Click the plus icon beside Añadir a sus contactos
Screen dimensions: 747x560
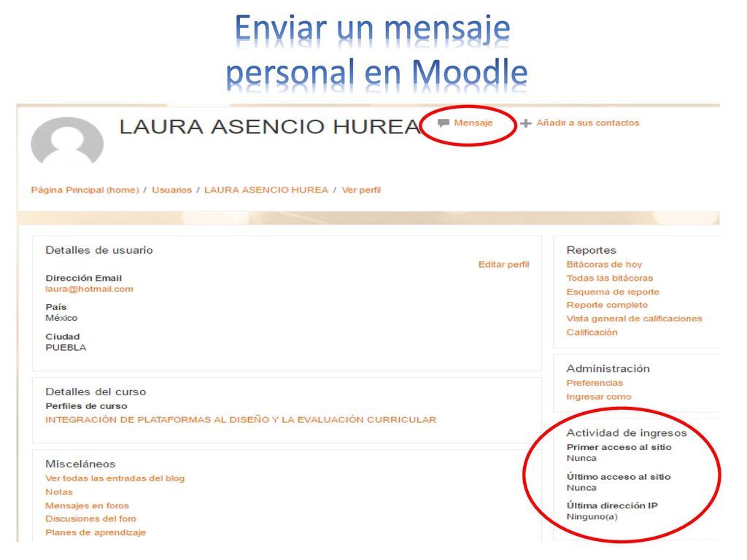coord(525,123)
